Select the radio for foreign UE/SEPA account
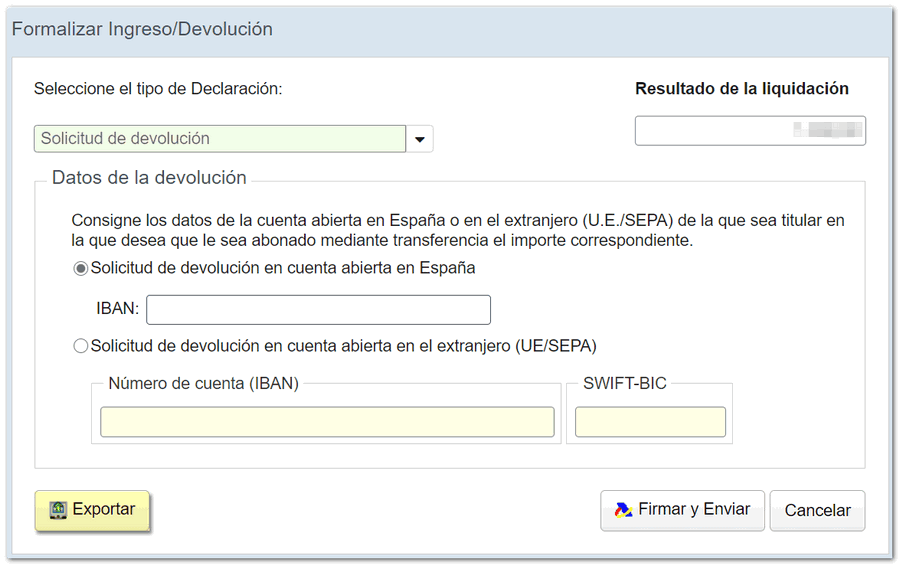 81,346
